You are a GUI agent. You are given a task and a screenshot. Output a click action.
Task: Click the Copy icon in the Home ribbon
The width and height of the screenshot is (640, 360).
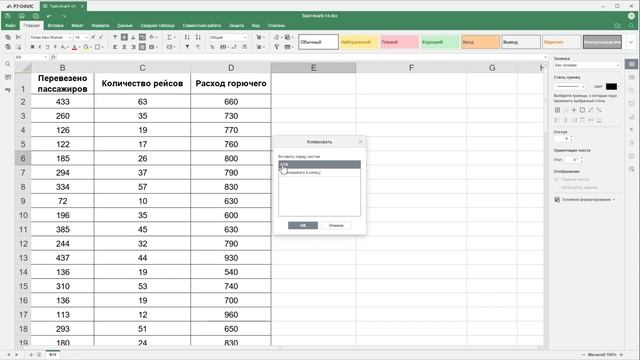pyautogui.click(x=8, y=37)
